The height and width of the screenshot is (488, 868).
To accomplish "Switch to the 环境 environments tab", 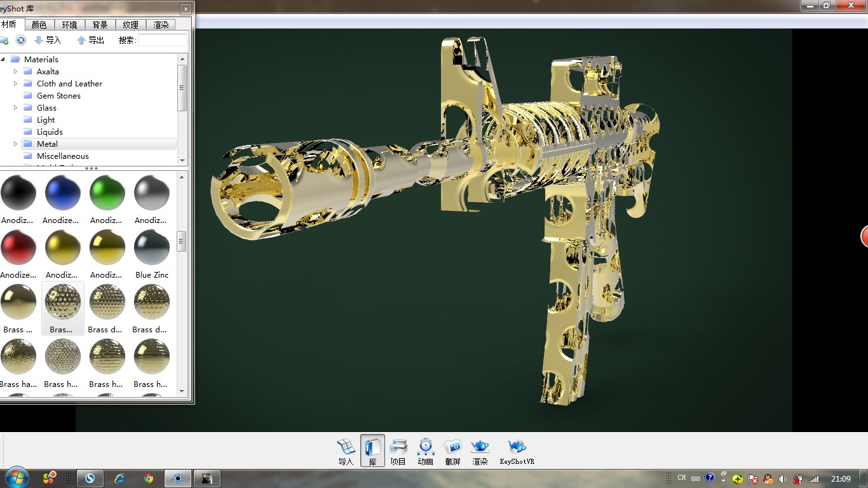I will (70, 25).
